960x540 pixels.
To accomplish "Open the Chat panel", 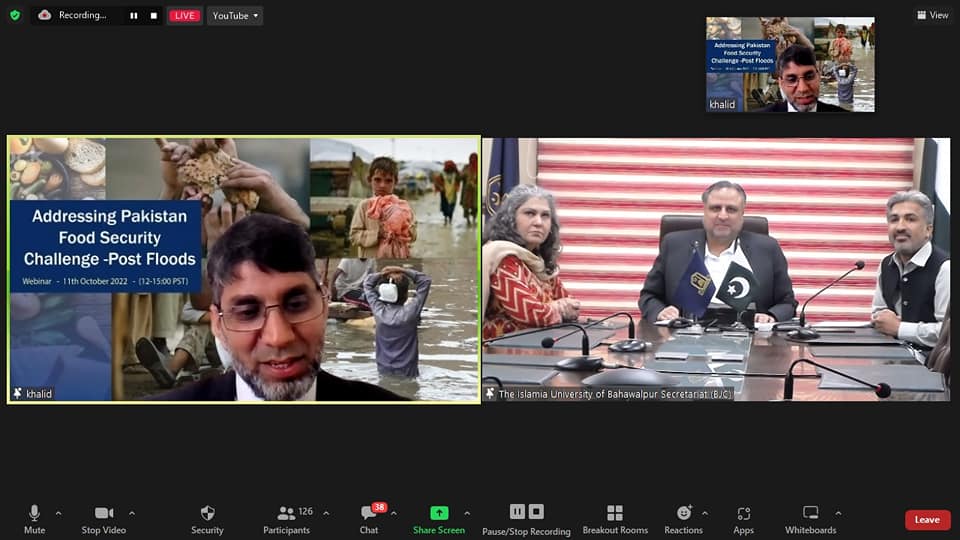I will pos(369,518).
